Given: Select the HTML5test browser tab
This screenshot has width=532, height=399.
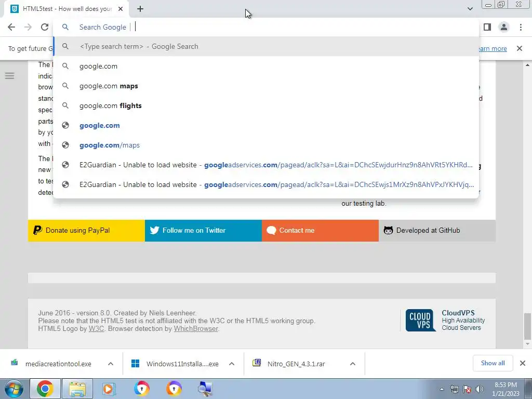Looking at the screenshot, I should coord(67,9).
